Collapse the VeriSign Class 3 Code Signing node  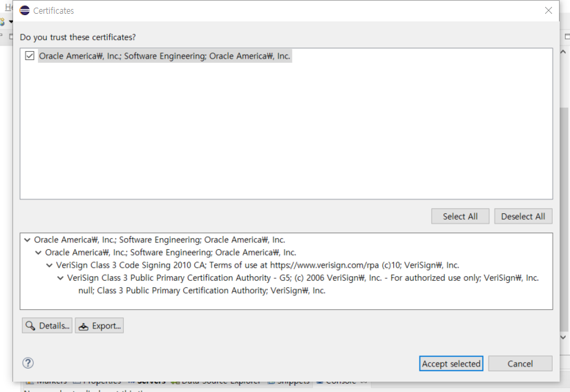[50, 265]
